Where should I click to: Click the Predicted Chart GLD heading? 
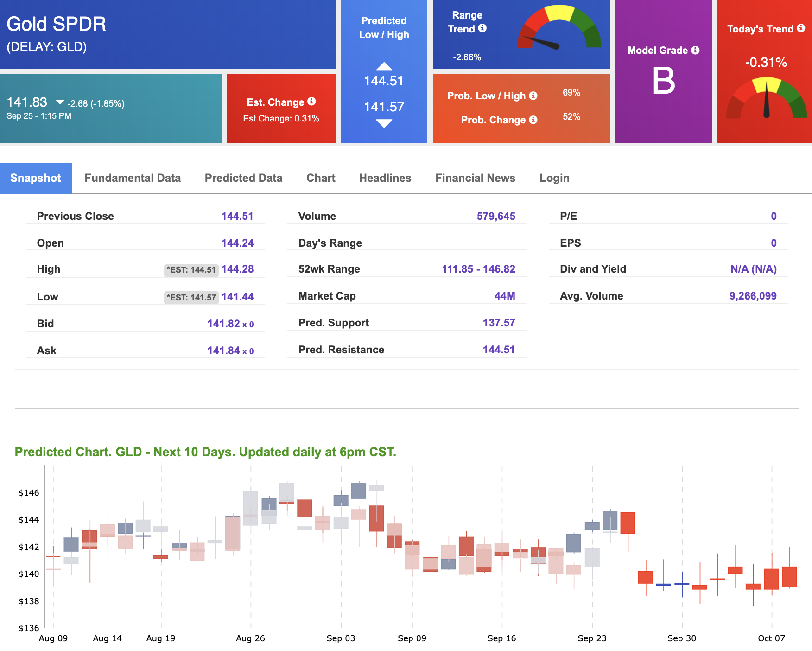pyautogui.click(x=205, y=452)
